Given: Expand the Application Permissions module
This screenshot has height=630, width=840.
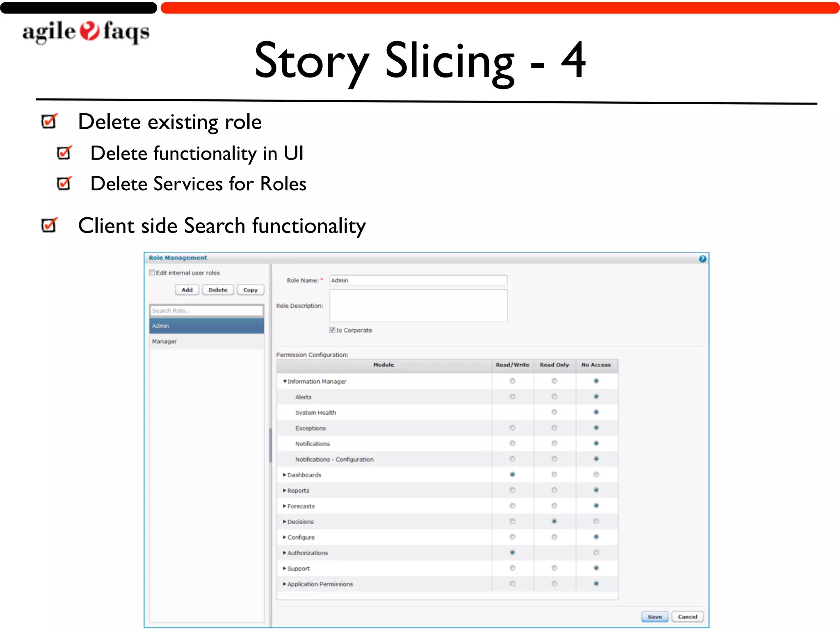Looking at the screenshot, I should click(x=285, y=584).
